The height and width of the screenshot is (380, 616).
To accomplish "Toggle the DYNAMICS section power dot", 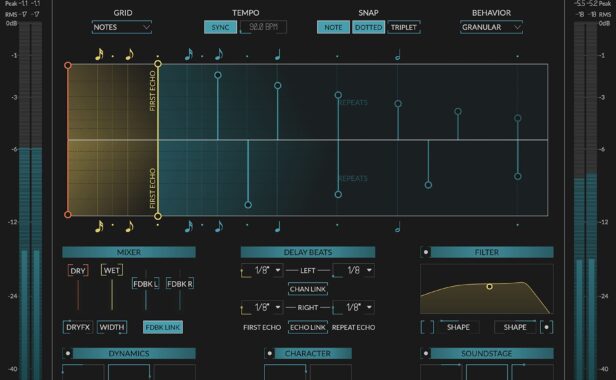I will [68, 353].
